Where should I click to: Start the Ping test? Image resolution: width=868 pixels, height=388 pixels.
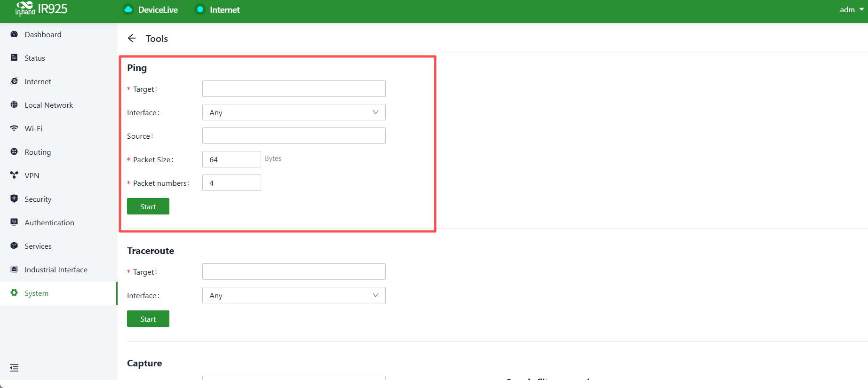pos(148,206)
